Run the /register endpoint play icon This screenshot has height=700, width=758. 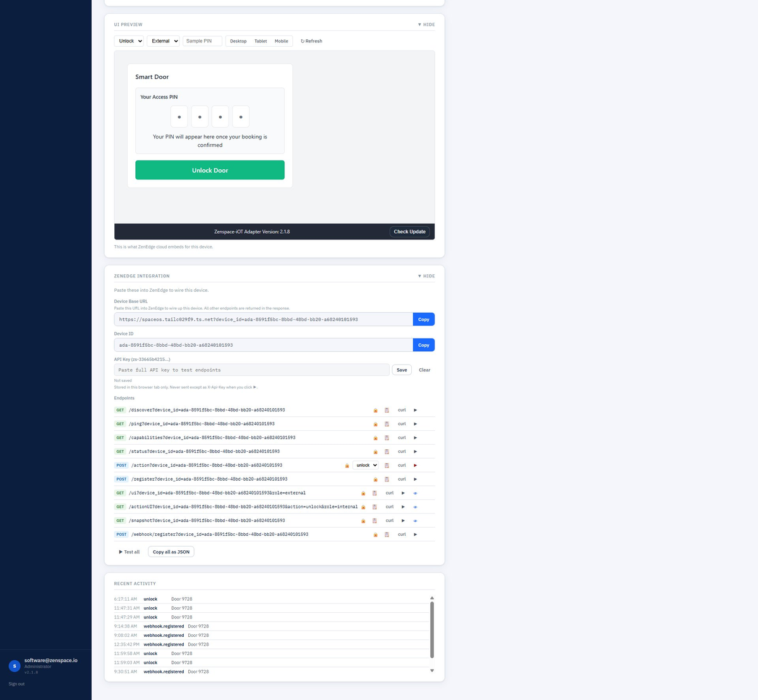(x=415, y=479)
